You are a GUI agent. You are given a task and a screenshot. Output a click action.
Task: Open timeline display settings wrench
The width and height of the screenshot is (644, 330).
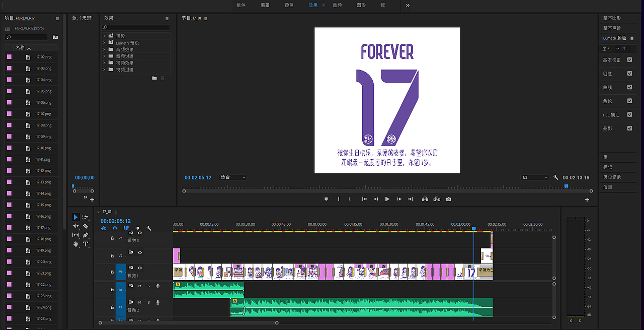[x=149, y=228]
